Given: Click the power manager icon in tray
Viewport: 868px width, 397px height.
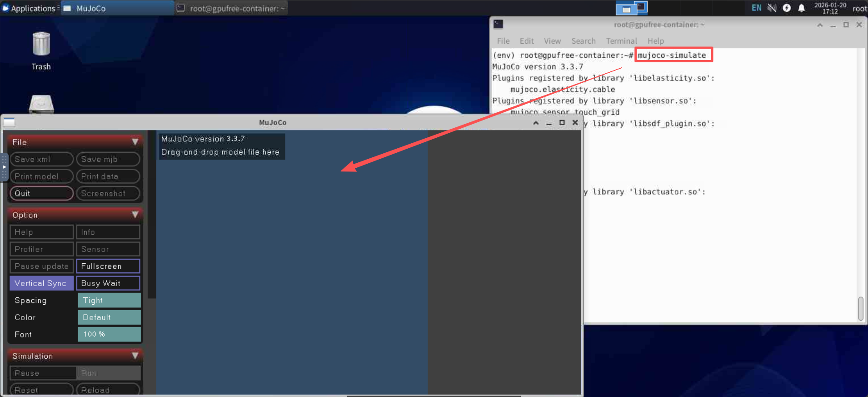Looking at the screenshot, I should point(787,8).
